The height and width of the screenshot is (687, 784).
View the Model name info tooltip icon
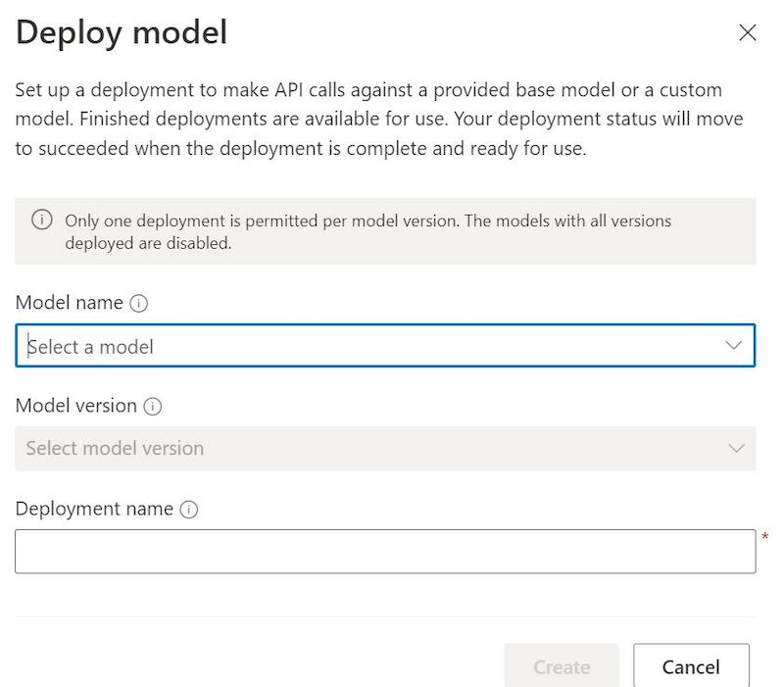138,303
